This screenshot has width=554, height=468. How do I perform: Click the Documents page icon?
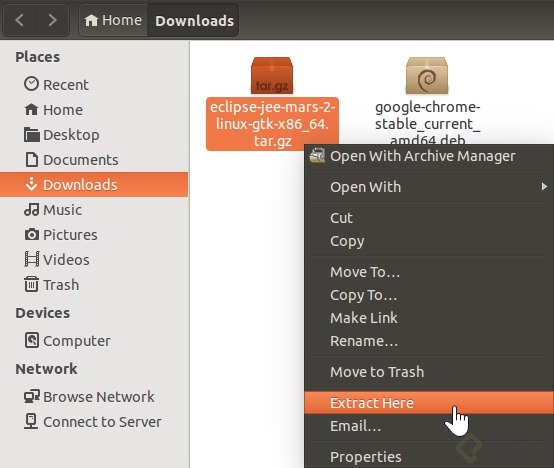(x=32, y=159)
